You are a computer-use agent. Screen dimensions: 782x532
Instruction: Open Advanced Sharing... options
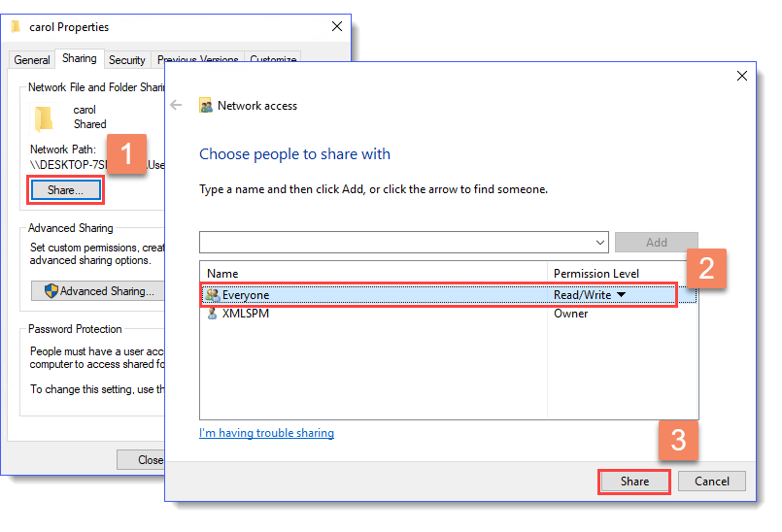pos(97,291)
